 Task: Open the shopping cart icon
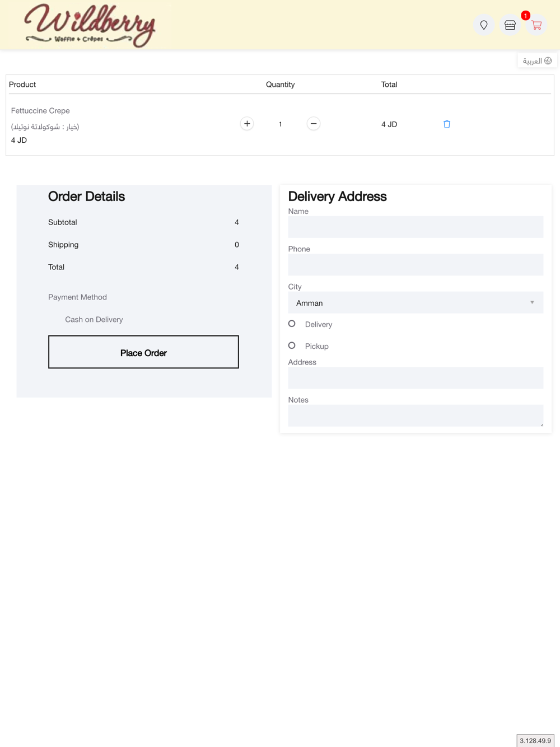coord(536,26)
